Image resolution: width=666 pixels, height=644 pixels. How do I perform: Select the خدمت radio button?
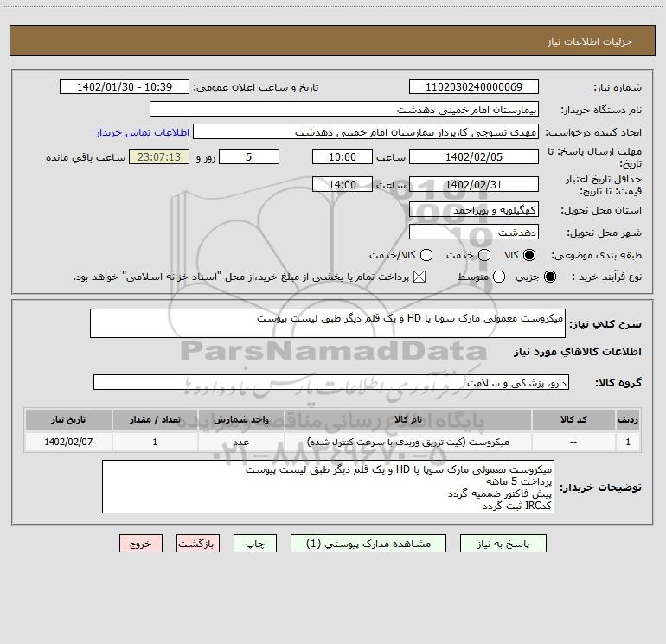coord(484,255)
